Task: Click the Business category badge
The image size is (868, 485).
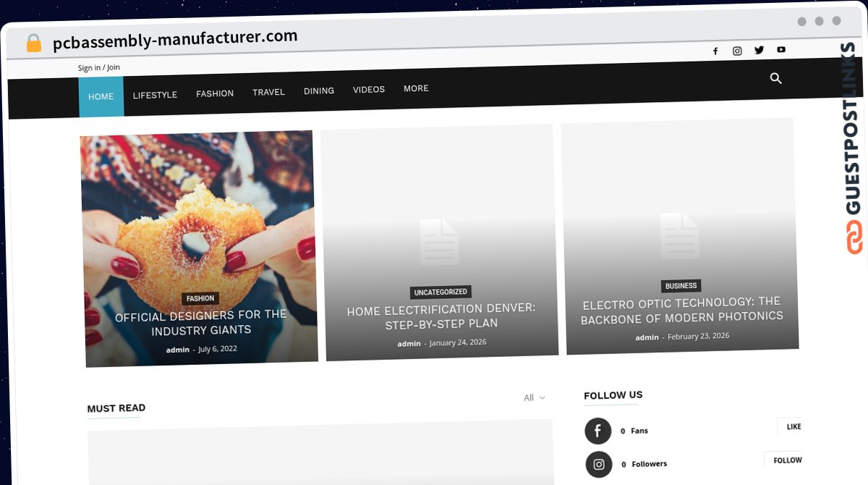Action: tap(681, 286)
